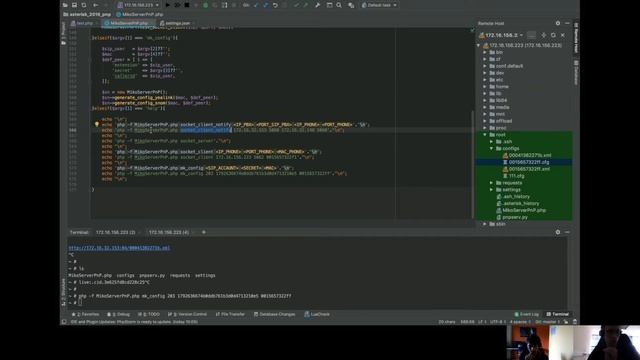Select .asterisk_history file in Remote Host
The width and height of the screenshot is (640, 360).
[x=518, y=203]
